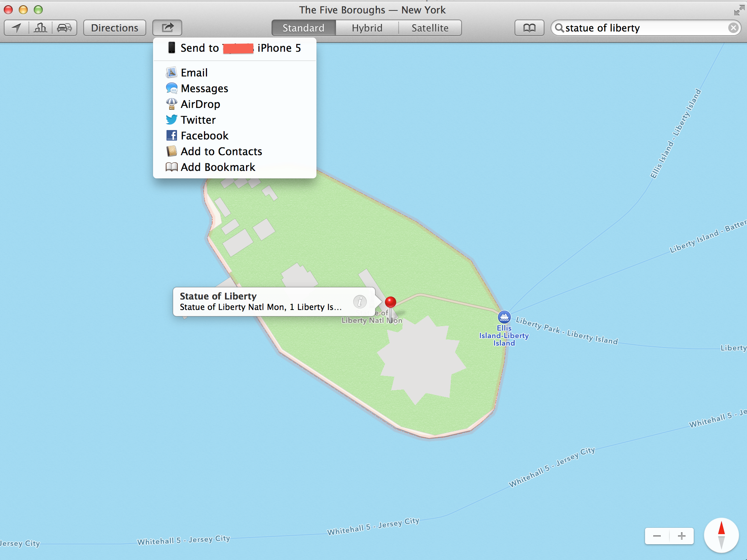The height and width of the screenshot is (560, 747).
Task: Click the green zoom window button
Action: click(x=38, y=10)
